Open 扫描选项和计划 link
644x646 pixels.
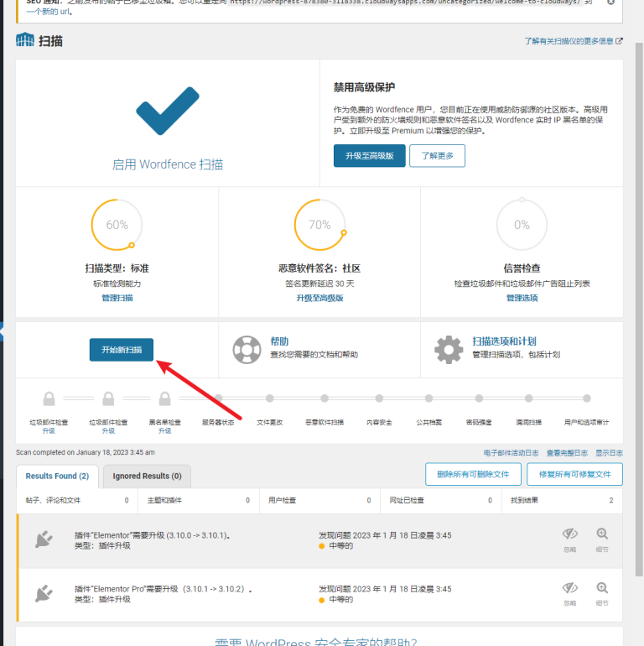pyautogui.click(x=504, y=341)
